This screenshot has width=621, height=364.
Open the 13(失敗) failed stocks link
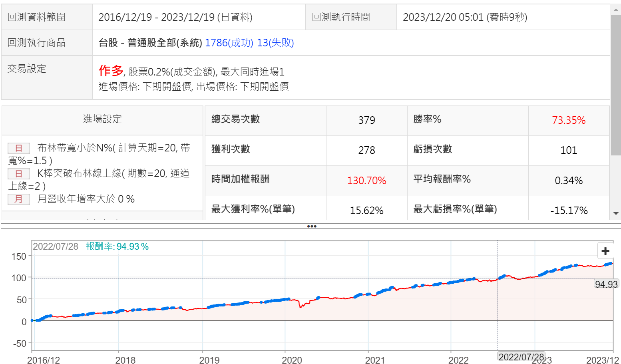[x=275, y=43]
